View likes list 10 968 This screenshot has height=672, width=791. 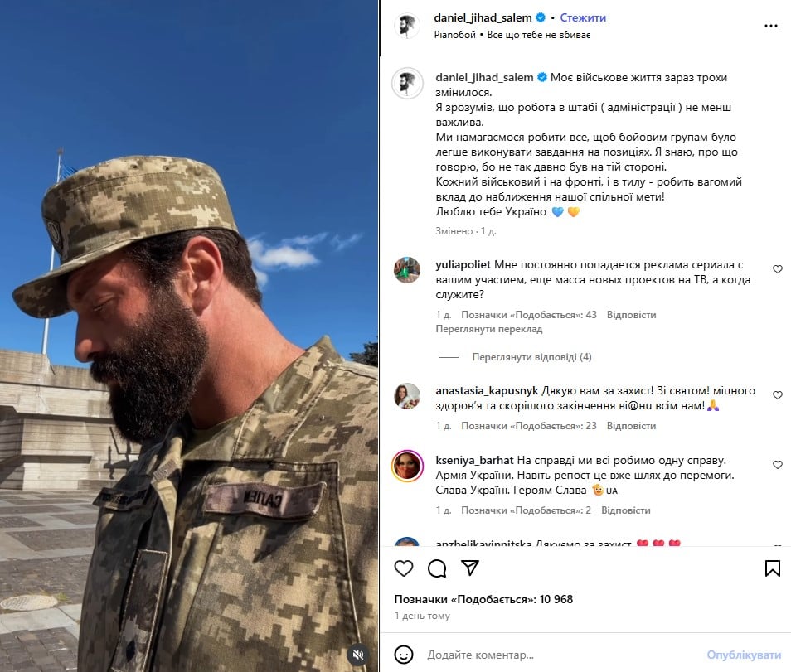point(483,599)
